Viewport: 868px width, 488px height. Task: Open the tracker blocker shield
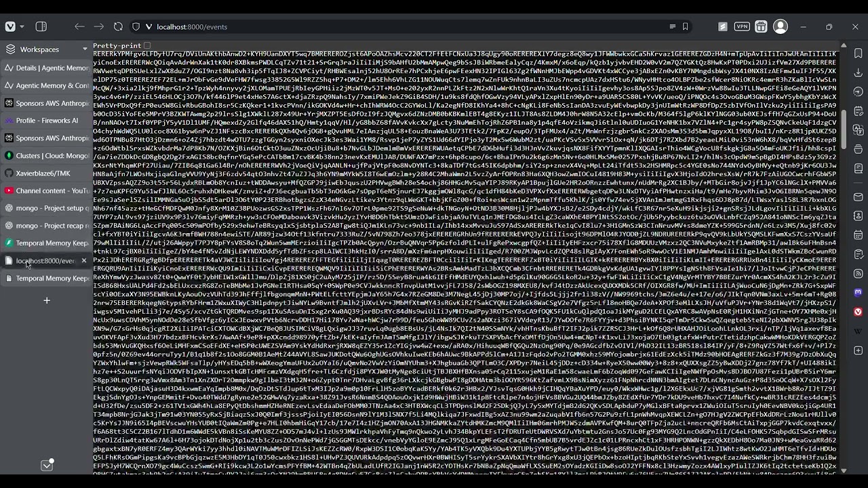(136, 26)
